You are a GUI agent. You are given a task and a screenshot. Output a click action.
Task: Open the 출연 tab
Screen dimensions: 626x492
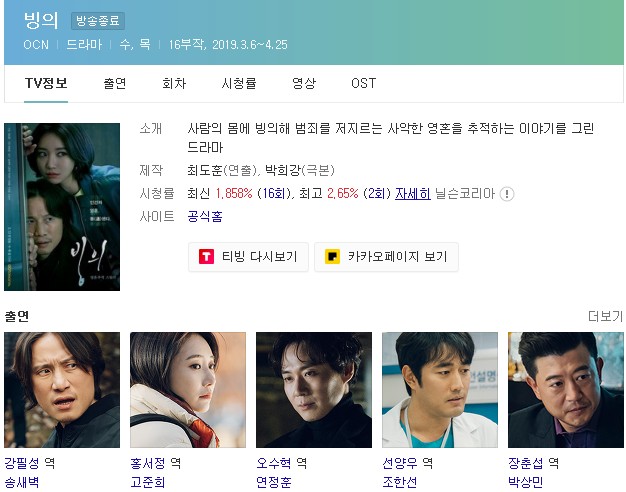[115, 83]
